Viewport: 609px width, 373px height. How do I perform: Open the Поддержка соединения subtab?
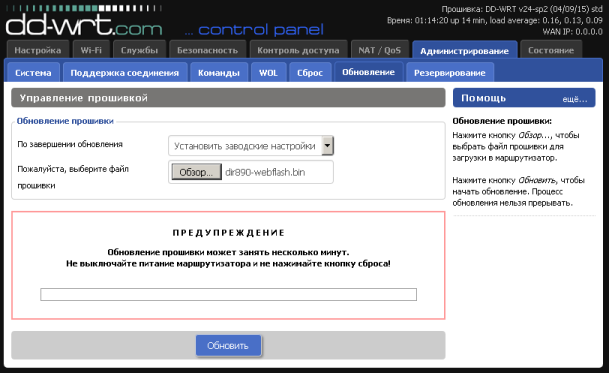click(x=125, y=73)
